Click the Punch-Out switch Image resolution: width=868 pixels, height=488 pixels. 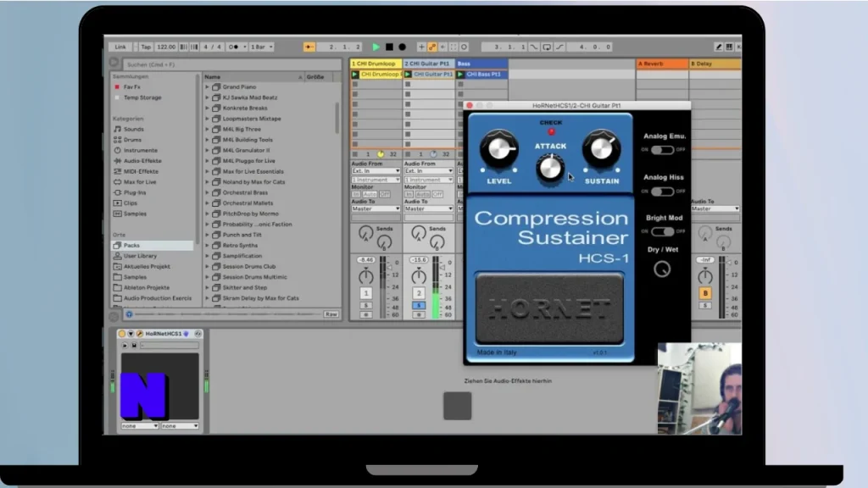(x=559, y=47)
